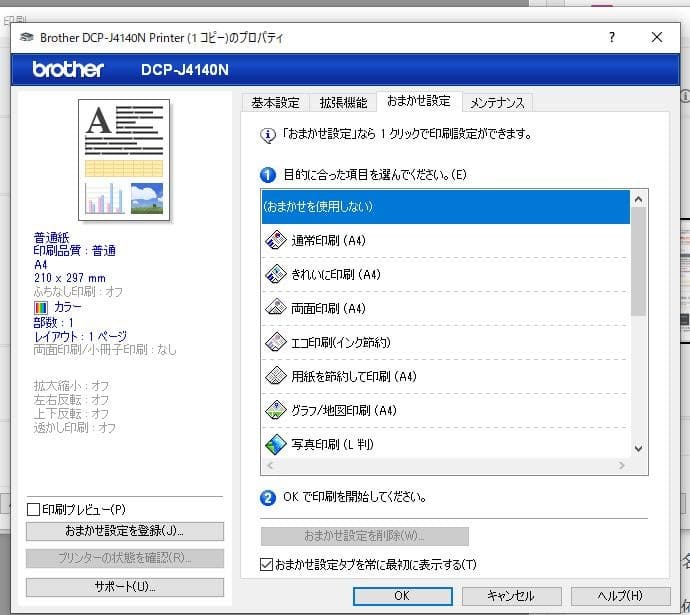Viewport: 690px width, 615px height.
Task: Click おまかせ設定を登録(J)... button
Action: click(125, 531)
